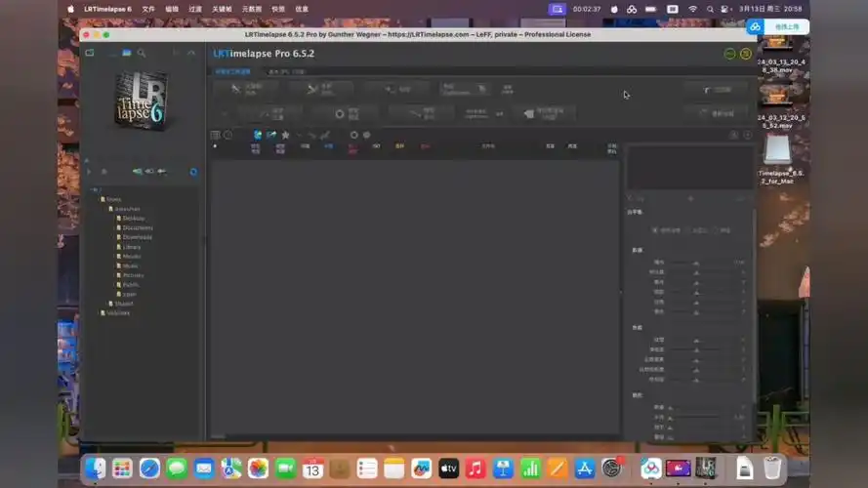Viewport: 868px width, 488px height.
Task: Open the 编辑 menu in menu bar
Action: pos(172,9)
